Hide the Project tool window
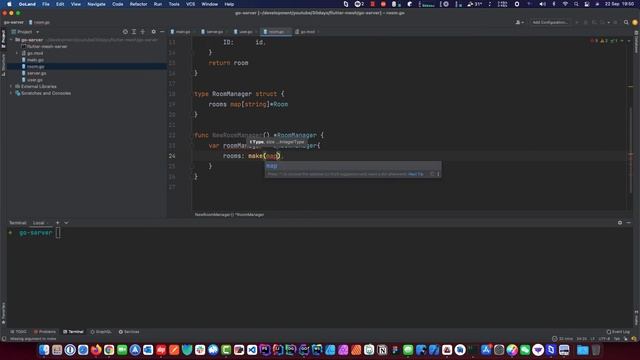 (162, 32)
